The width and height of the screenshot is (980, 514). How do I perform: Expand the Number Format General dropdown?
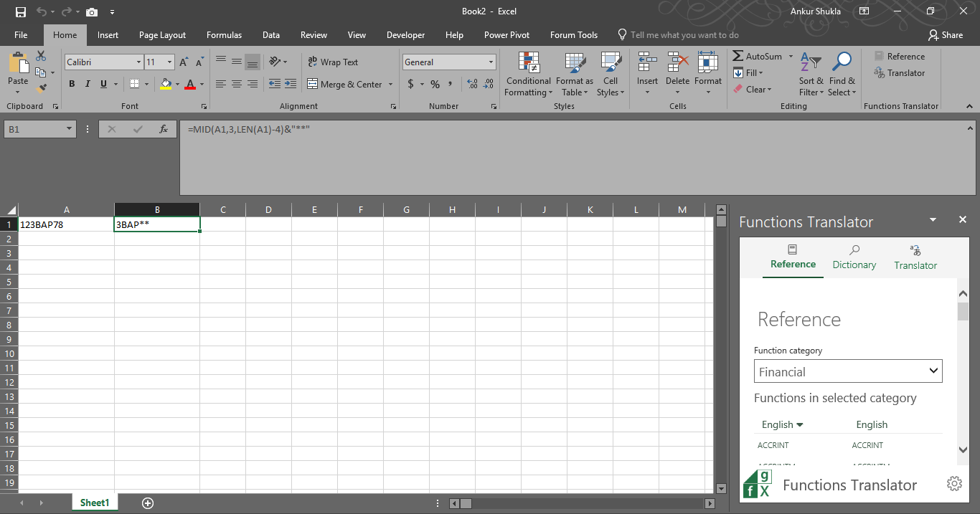491,62
